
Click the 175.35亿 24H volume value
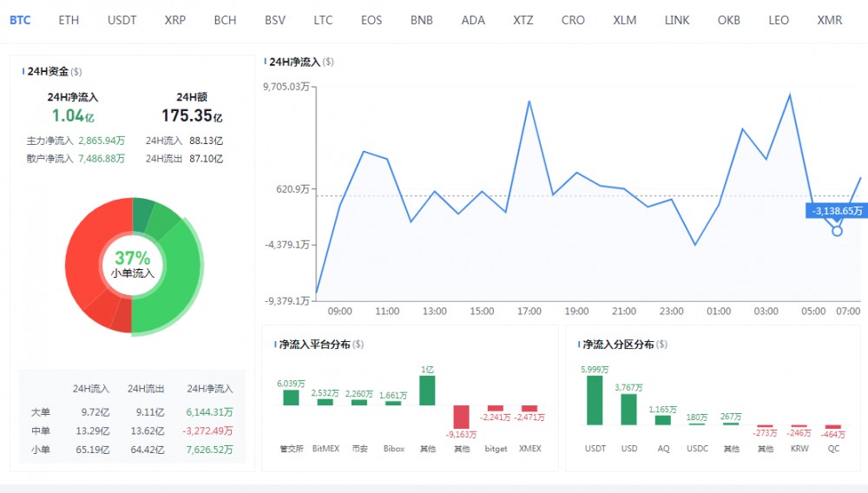point(192,115)
